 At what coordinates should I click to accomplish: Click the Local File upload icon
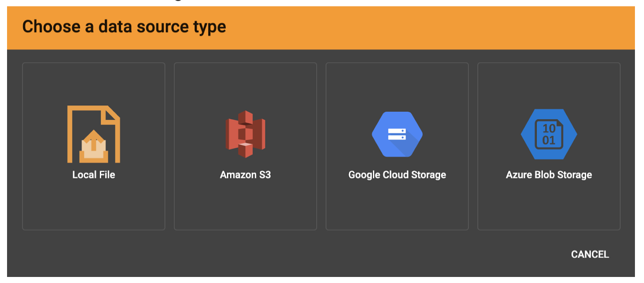[94, 134]
